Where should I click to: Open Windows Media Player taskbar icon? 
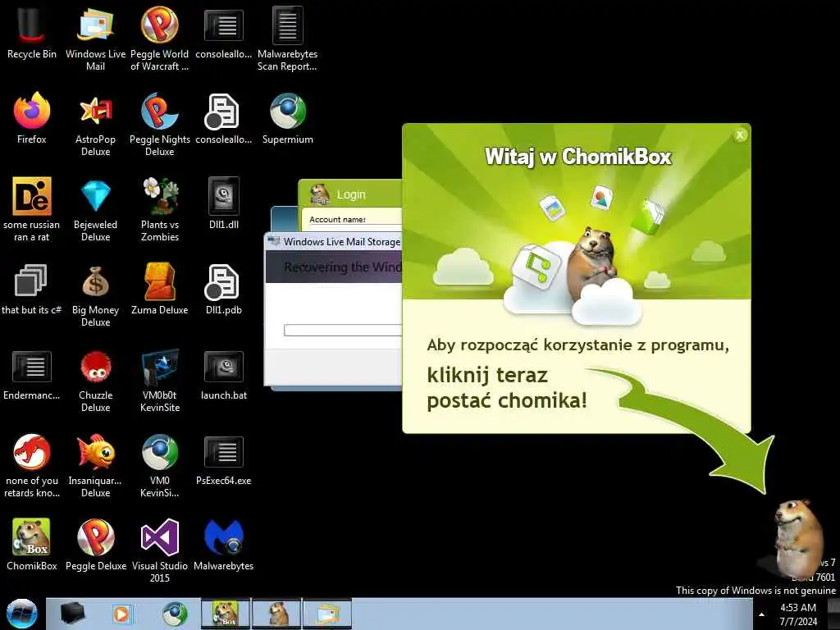(x=121, y=614)
